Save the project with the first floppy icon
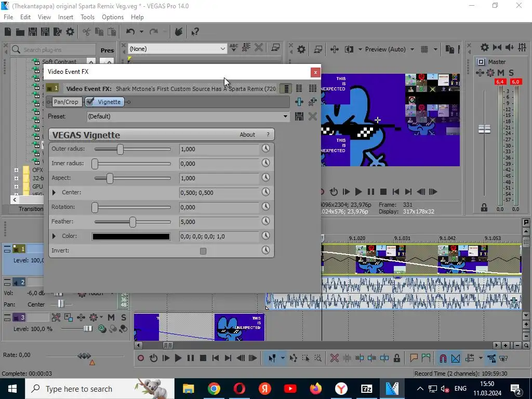Image resolution: width=532 pixels, height=399 pixels. [x=33, y=32]
